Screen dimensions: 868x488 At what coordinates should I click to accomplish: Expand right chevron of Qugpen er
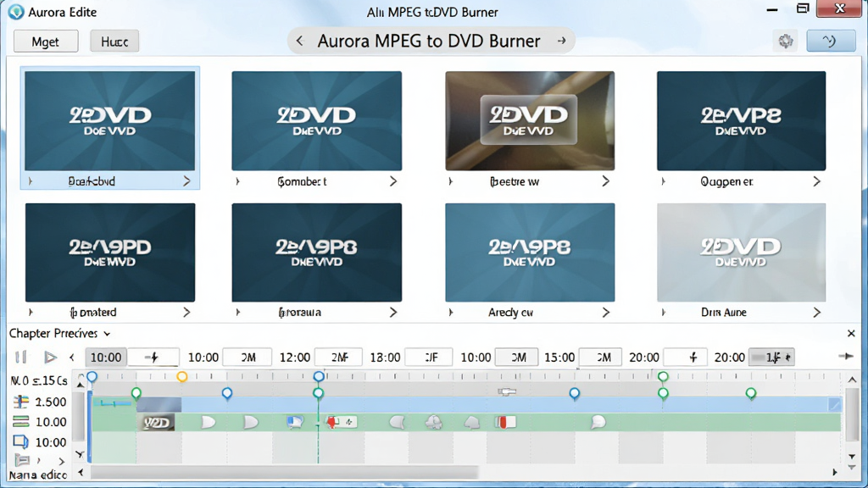(816, 181)
